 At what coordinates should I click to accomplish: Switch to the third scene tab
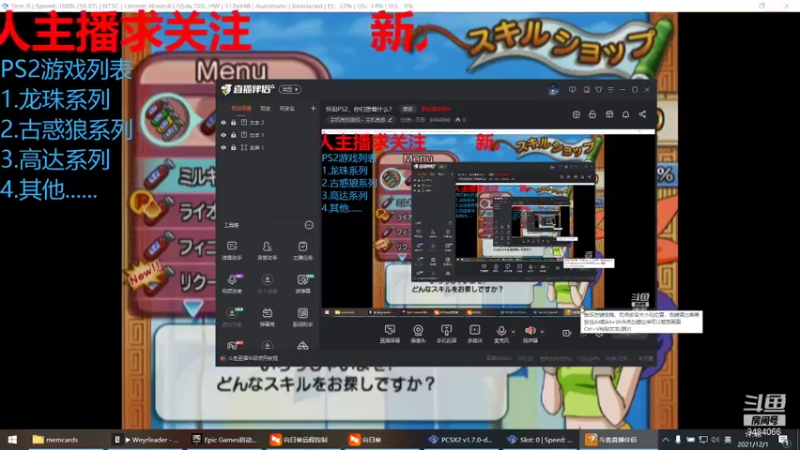tap(287, 109)
